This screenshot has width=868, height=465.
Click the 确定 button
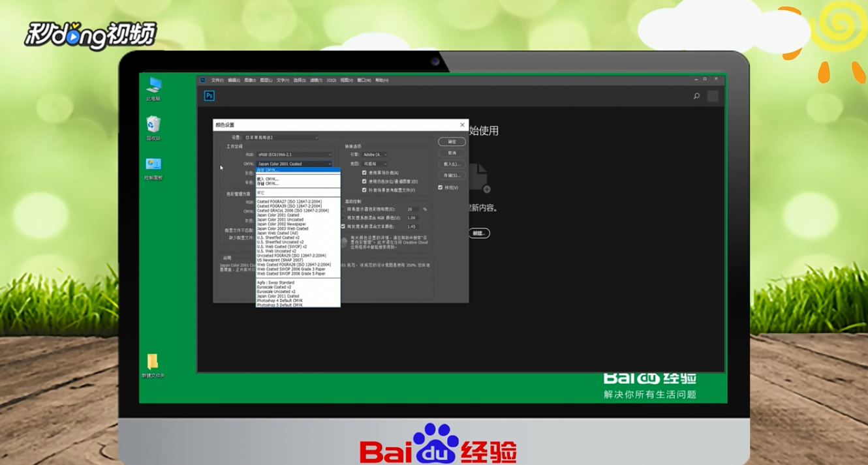452,142
